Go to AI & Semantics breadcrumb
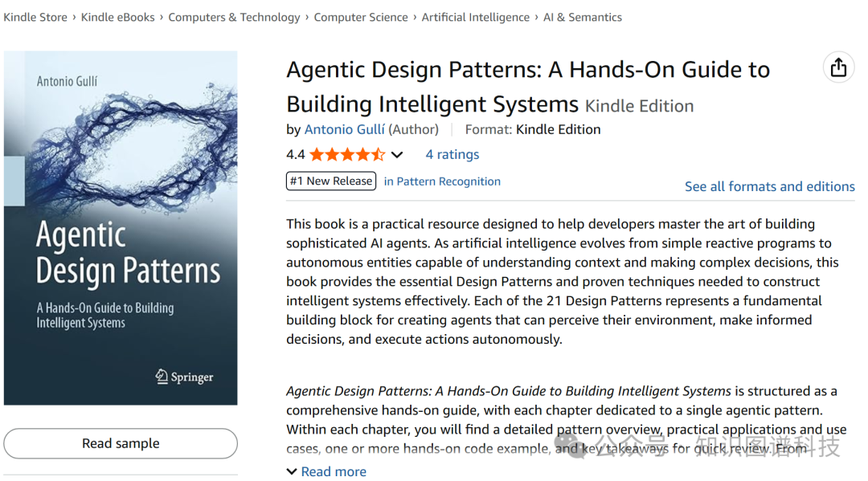868x481 pixels. (583, 17)
